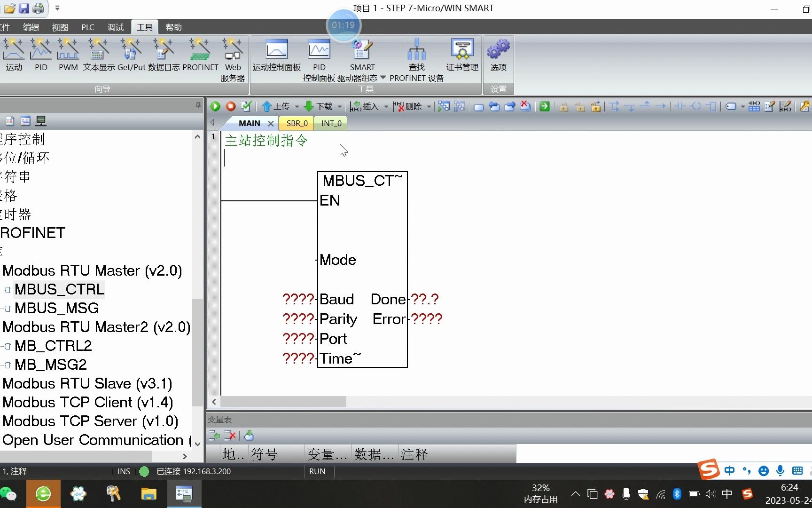Close the MAIN tab
This screenshot has height=508, width=812.
click(x=271, y=123)
